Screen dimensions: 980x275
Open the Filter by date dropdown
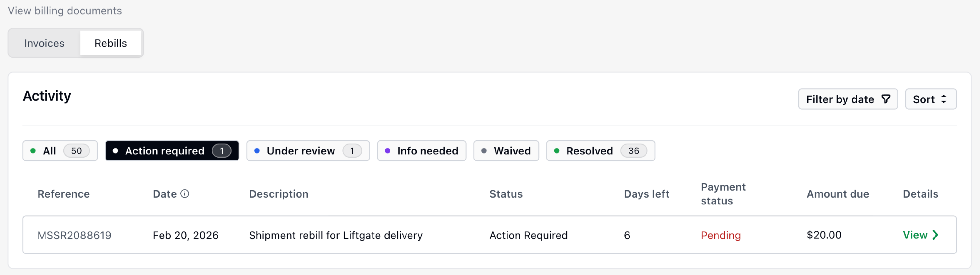pyautogui.click(x=848, y=99)
